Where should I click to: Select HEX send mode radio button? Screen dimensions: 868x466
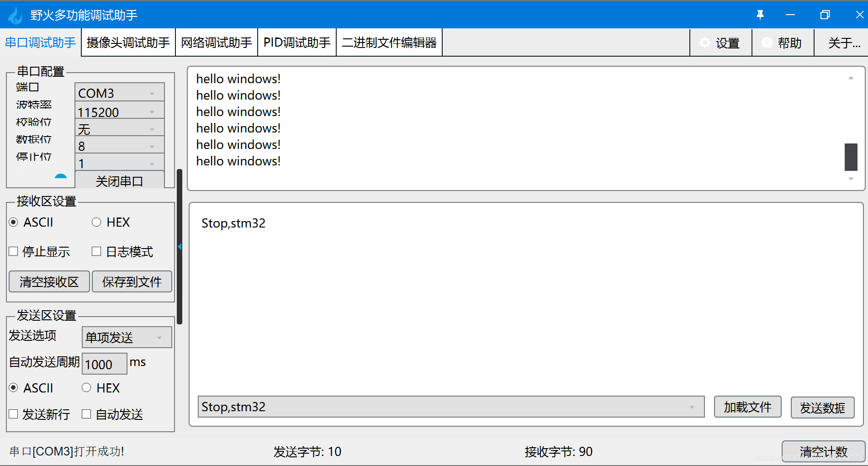(x=86, y=388)
